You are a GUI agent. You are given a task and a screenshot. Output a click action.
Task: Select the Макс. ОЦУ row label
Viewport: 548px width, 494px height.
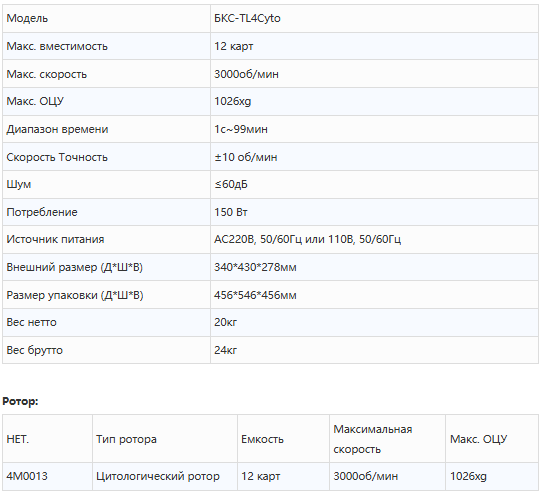coord(35,101)
